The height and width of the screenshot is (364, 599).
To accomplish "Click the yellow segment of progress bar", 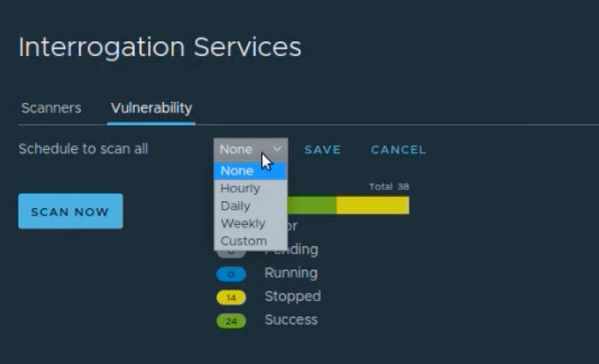I will point(373,205).
